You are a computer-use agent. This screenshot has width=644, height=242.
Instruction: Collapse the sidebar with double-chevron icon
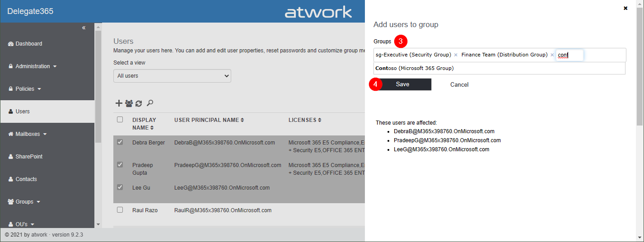(84, 28)
